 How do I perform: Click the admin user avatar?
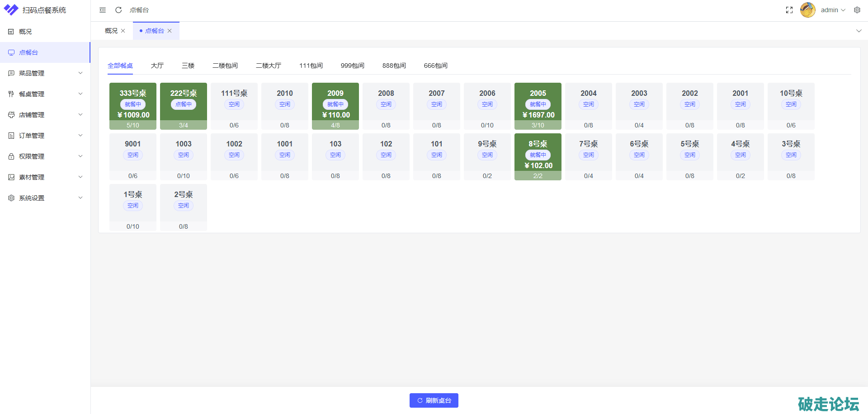807,10
